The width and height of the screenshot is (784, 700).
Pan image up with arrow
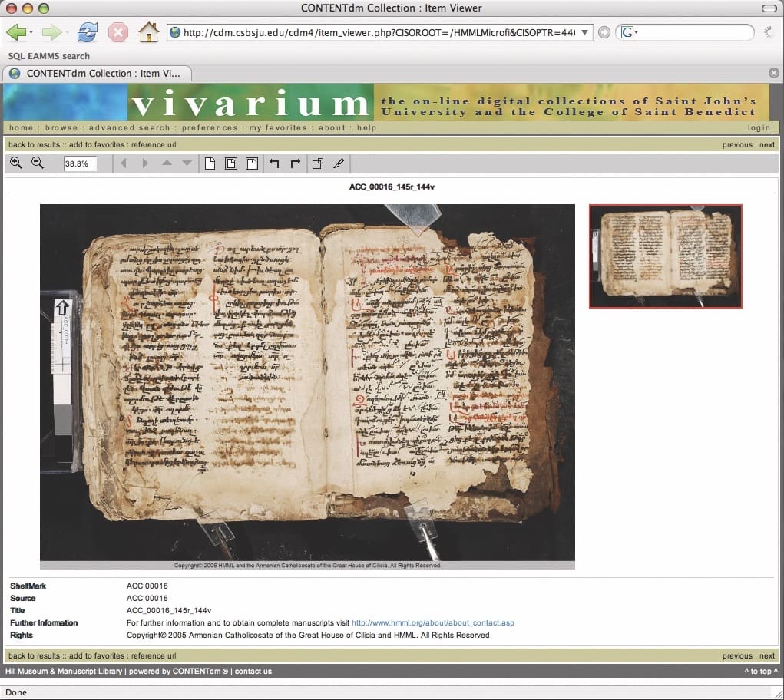(x=167, y=163)
